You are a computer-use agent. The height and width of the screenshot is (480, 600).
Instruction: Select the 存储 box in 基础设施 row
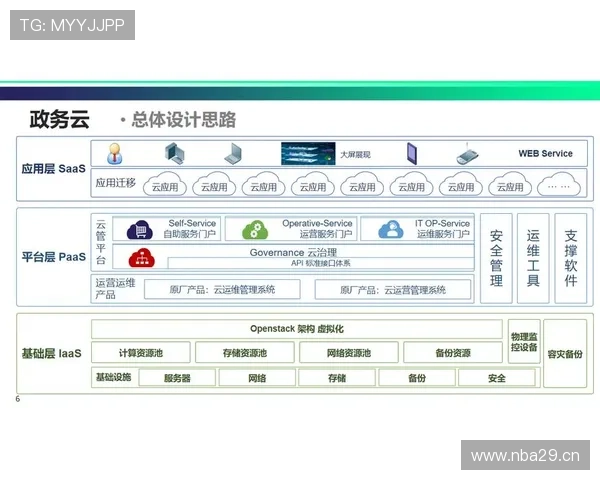click(337, 378)
